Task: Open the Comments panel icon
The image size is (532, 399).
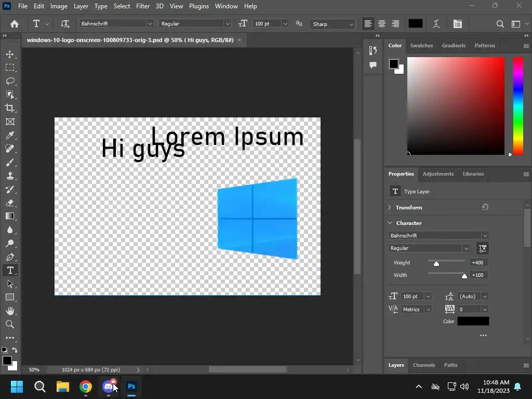Action: pos(373,65)
